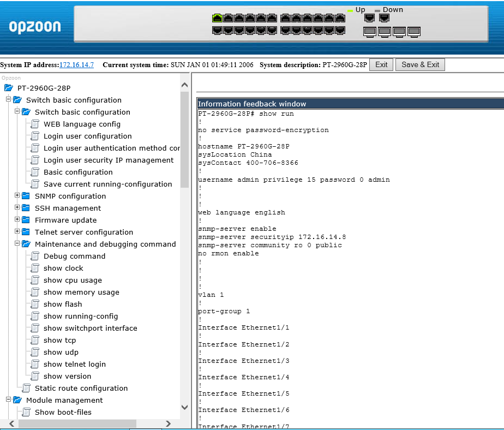Click the show memory usage page icon
This screenshot has height=430, width=504.
(35, 292)
